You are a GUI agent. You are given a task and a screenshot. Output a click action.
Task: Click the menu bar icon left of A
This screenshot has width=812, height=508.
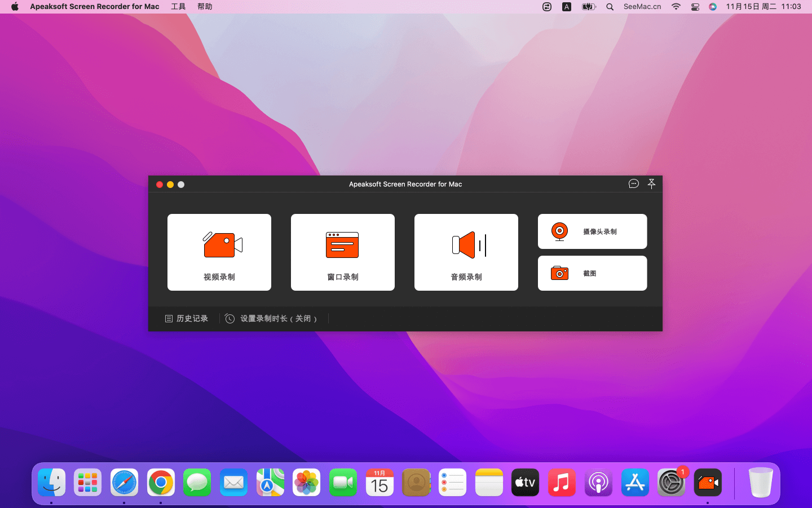pyautogui.click(x=546, y=7)
